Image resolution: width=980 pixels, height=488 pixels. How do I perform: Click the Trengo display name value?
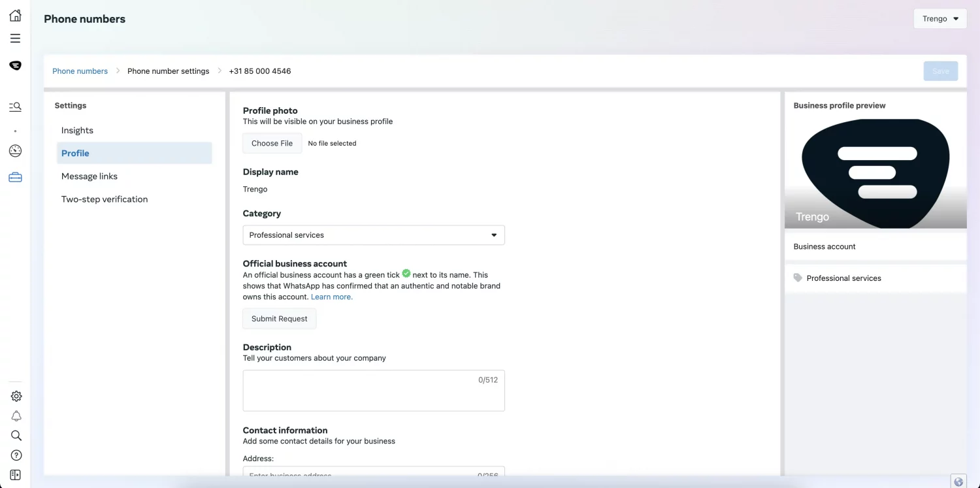(255, 189)
